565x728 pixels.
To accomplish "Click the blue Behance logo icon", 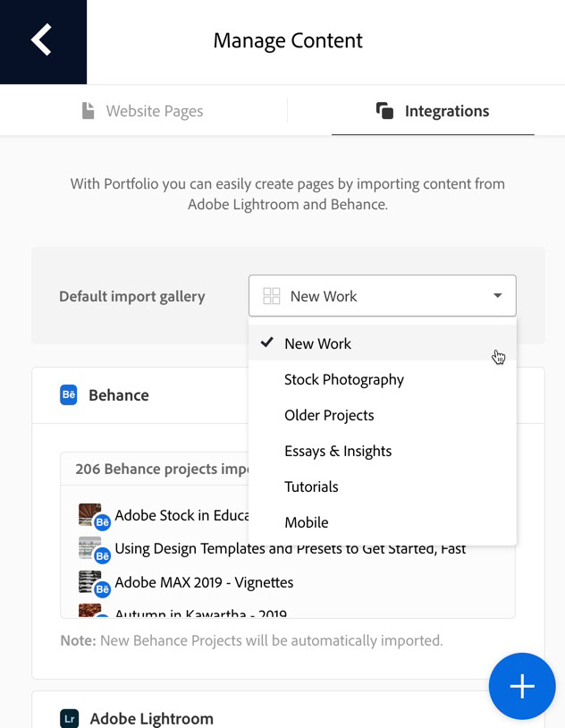I will [69, 394].
